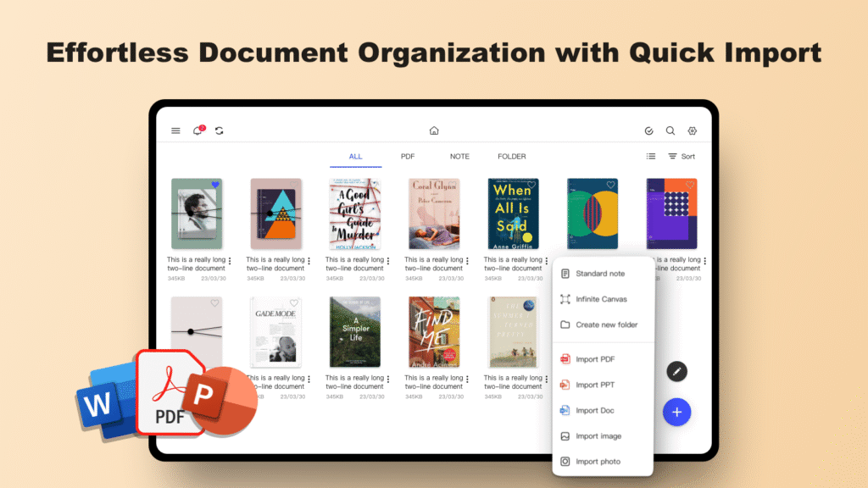This screenshot has width=868, height=488.
Task: Open notifications with the bell icon
Action: 198,130
